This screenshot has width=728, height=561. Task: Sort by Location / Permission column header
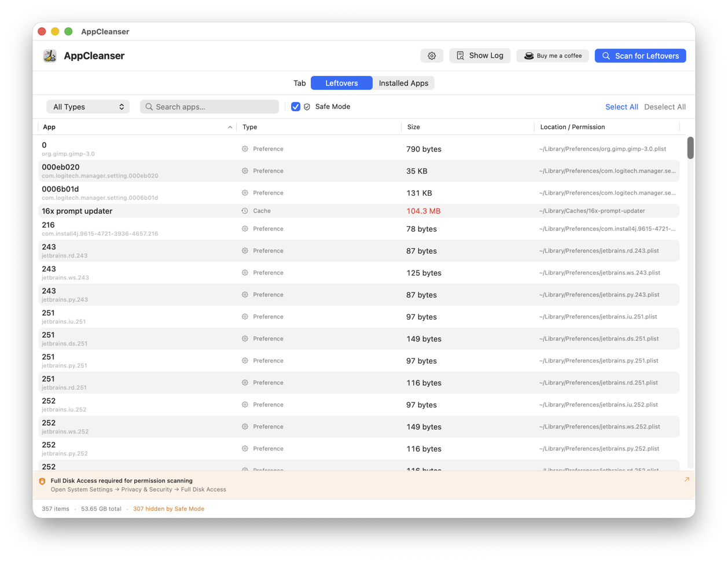coord(572,127)
